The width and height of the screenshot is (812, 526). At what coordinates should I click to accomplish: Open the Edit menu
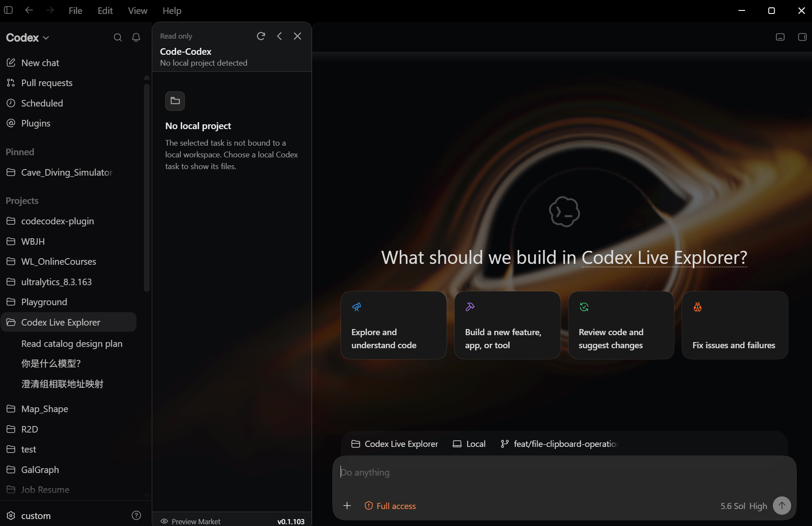coord(105,11)
